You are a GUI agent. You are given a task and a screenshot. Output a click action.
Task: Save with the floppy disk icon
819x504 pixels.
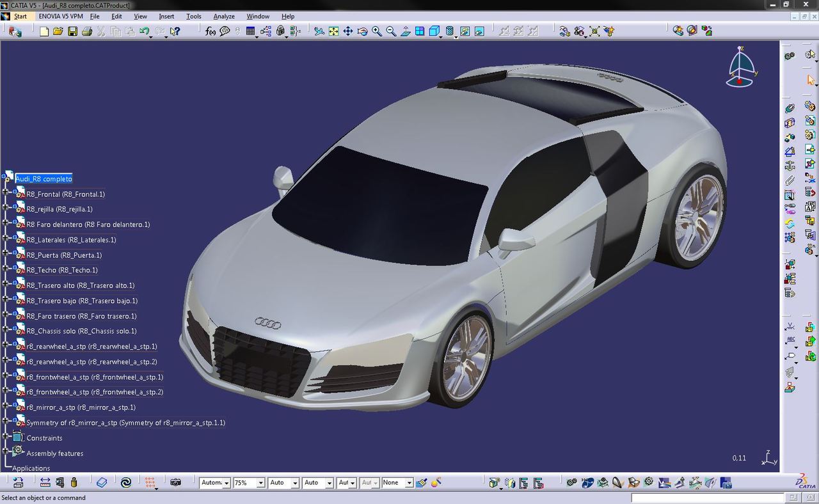click(72, 31)
